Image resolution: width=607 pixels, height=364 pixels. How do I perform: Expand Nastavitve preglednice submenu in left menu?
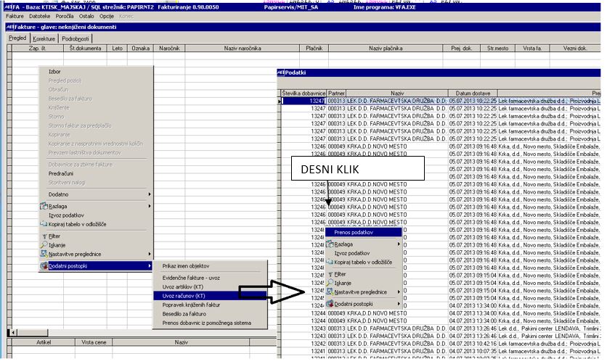pyautogui.click(x=150, y=254)
